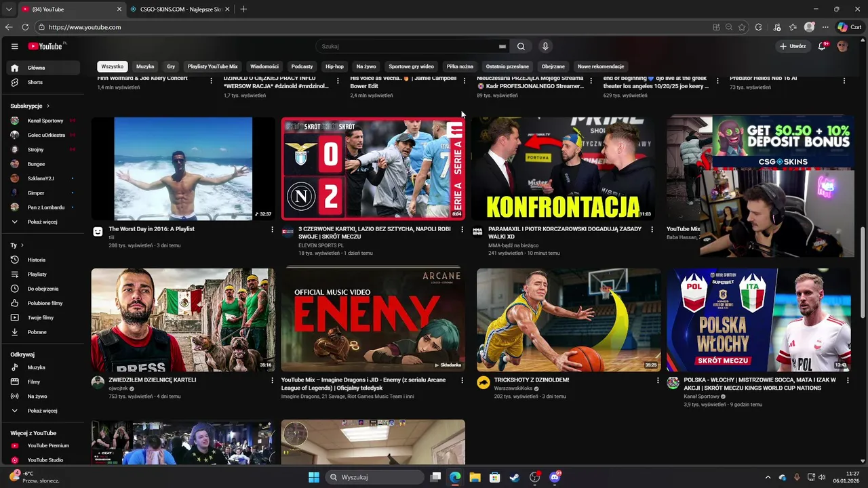
Task: Select the Wszystko filter chip
Action: coord(112,66)
